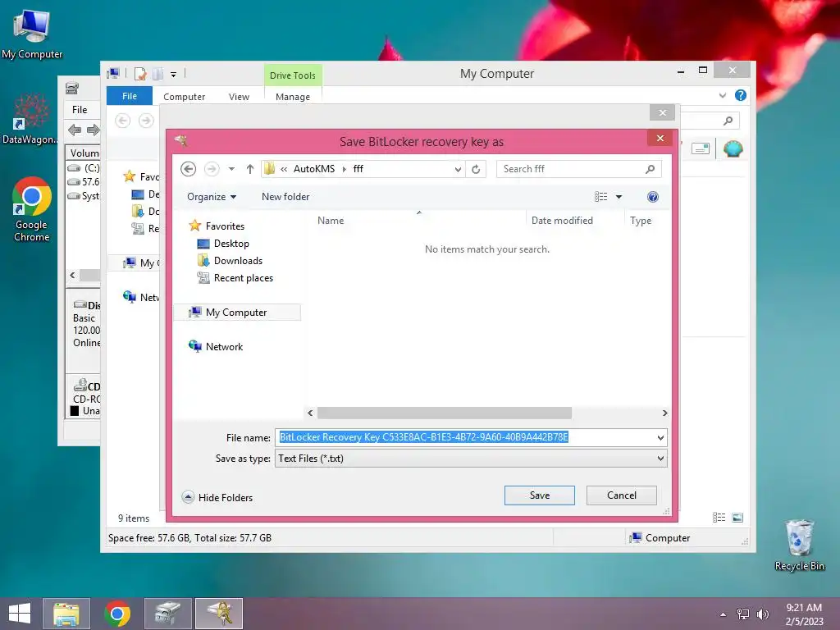The image size is (840, 630).
Task: Open the File tab in My Computer window
Action: point(130,96)
